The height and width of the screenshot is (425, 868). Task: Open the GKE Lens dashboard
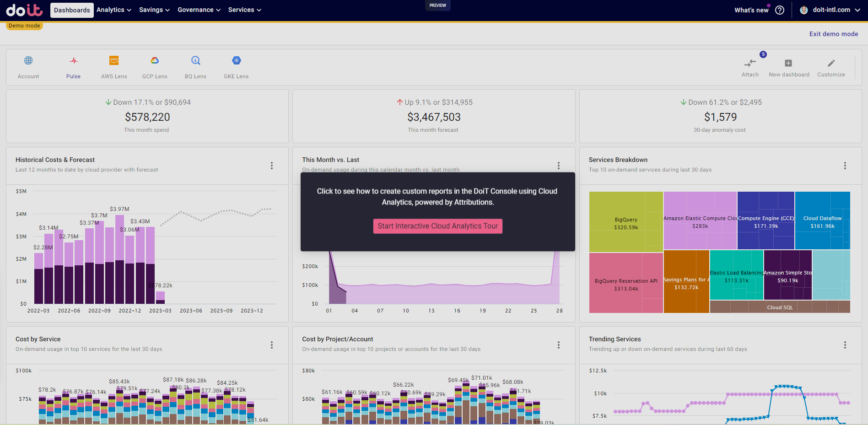(x=236, y=60)
